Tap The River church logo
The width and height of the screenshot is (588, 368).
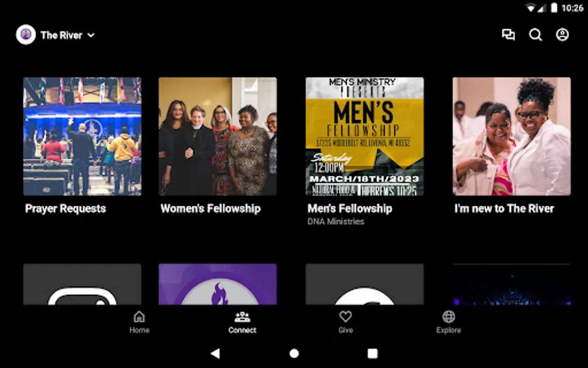[x=26, y=35]
